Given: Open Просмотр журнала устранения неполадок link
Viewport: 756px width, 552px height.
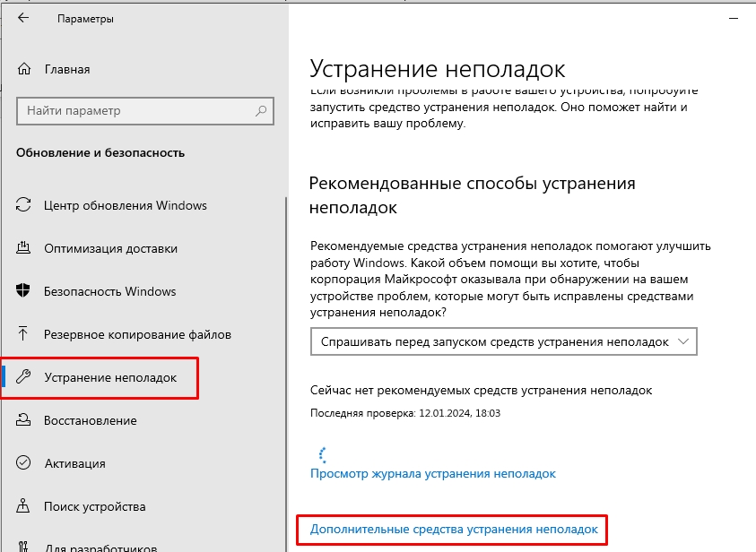Looking at the screenshot, I should (x=432, y=473).
